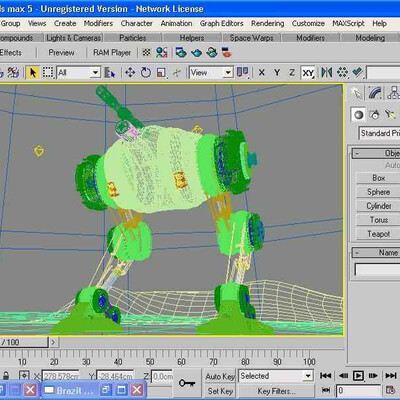Switch to the Particles tab
The image size is (400, 400).
coord(133,38)
